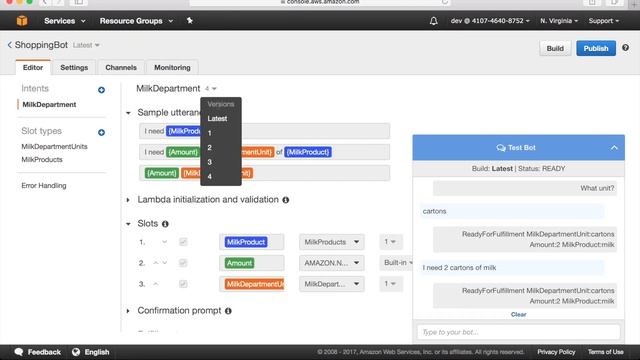The height and width of the screenshot is (360, 640).
Task: Click the Amount slot name field
Action: click(x=251, y=263)
